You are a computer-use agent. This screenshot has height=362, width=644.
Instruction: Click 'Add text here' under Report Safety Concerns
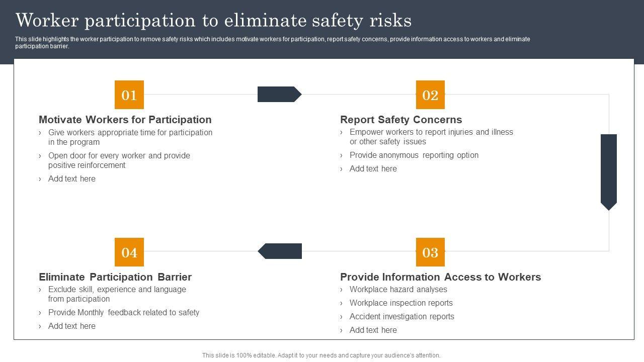[373, 169]
